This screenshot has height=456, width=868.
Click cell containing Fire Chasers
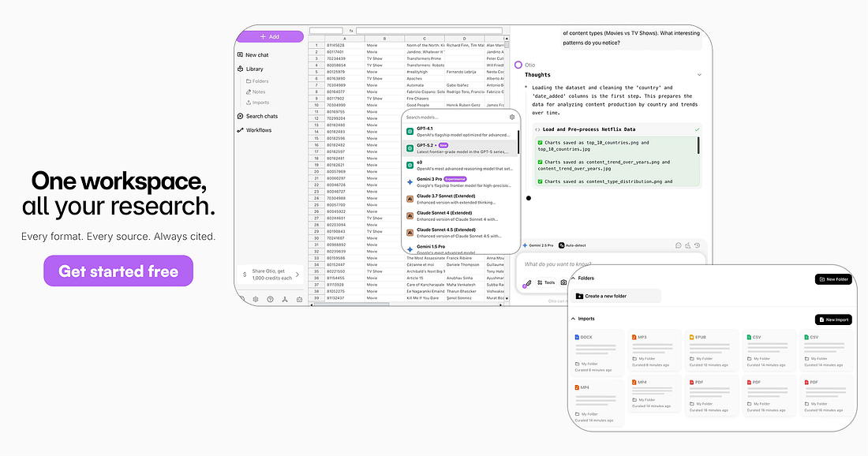(x=425, y=99)
